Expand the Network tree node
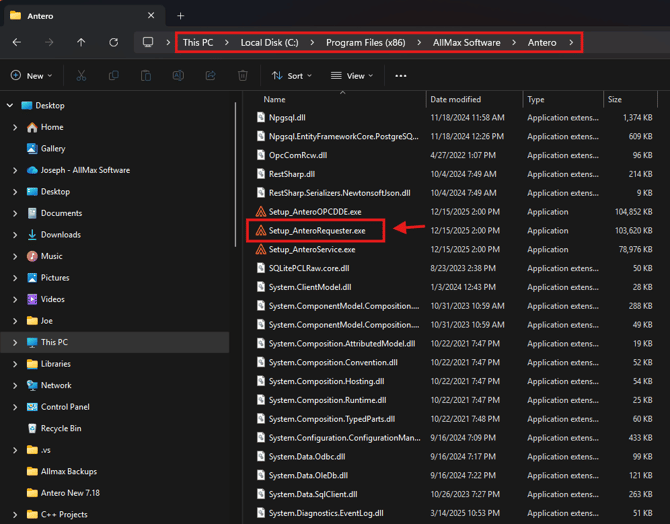 (15, 385)
